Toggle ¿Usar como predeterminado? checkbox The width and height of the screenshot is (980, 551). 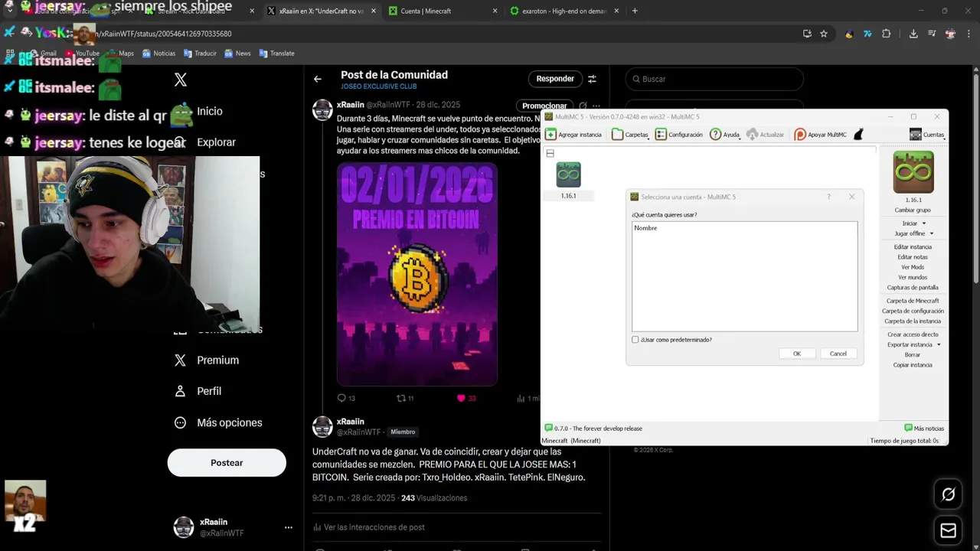[635, 340]
